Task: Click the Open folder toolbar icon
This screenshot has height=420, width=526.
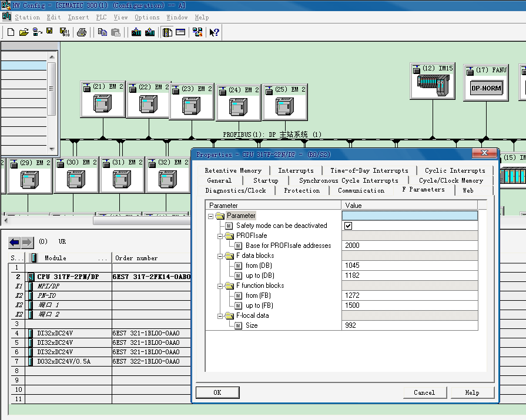Action: click(x=24, y=32)
